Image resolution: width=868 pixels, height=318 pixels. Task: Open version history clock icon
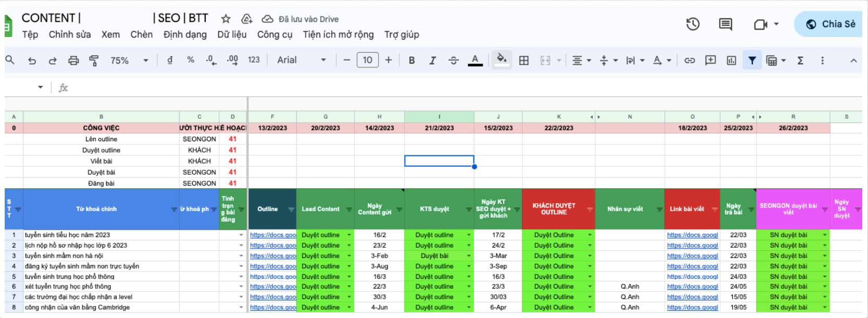tap(693, 24)
